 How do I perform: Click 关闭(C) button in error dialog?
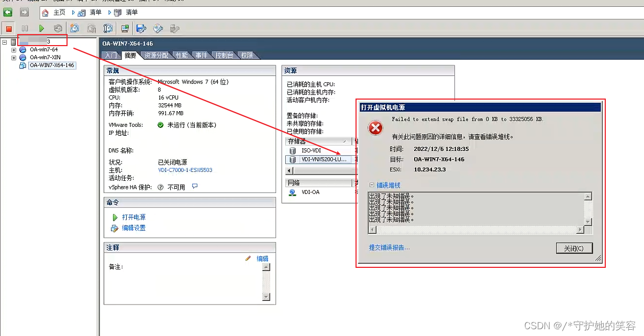pos(574,248)
